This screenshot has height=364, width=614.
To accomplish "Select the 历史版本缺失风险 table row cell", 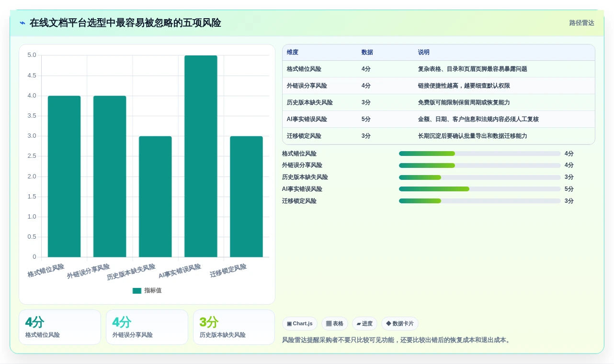I will 310,102.
